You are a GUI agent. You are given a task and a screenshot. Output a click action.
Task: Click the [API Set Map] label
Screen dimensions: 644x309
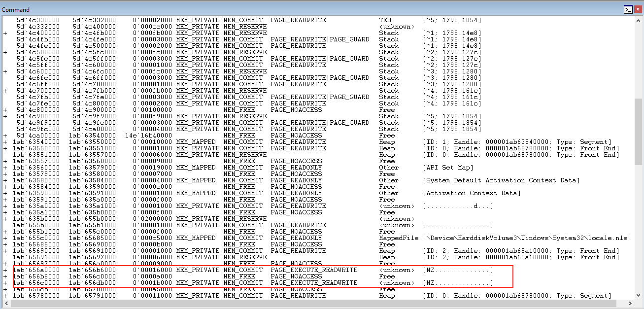(445, 168)
